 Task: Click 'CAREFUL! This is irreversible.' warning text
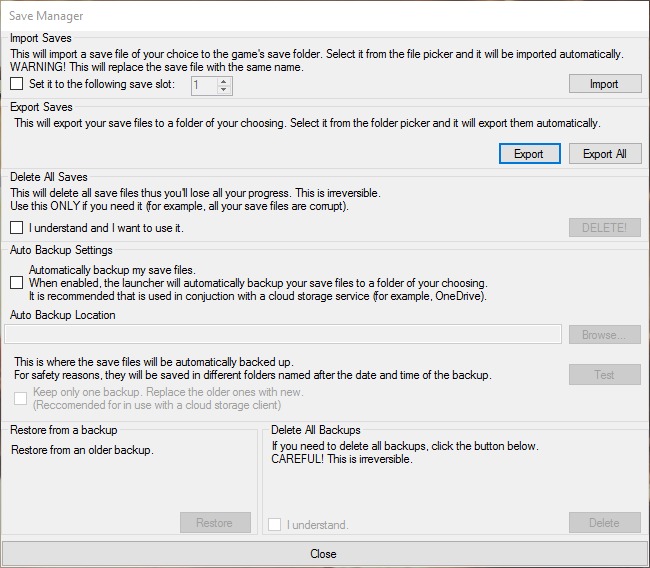tap(342, 459)
